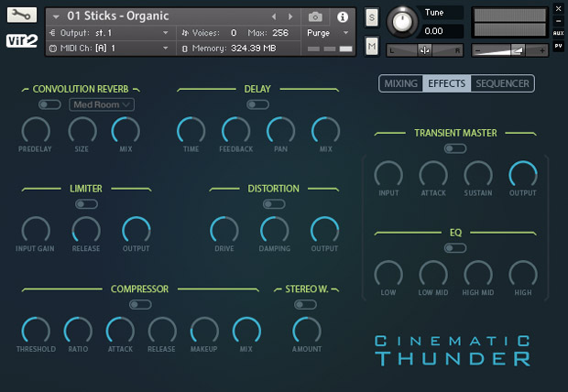
Task: Click the reverb SIZE knob
Action: 82,130
